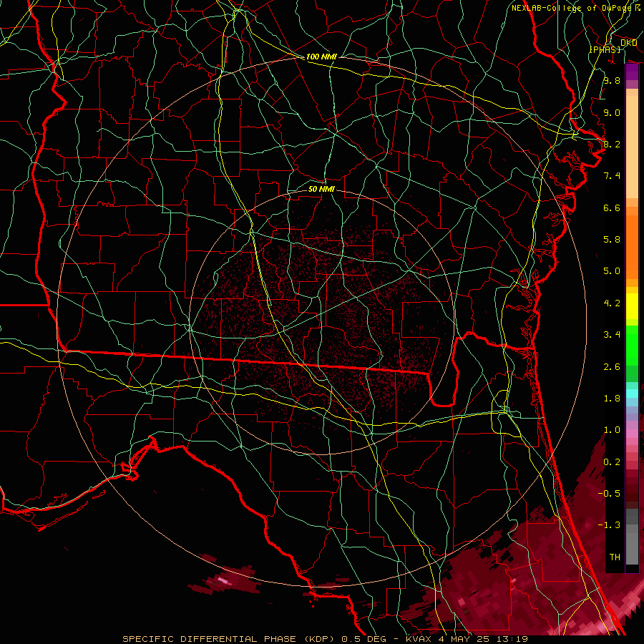
Task: Click the 9.8 value on the scale
Action: 612,80
